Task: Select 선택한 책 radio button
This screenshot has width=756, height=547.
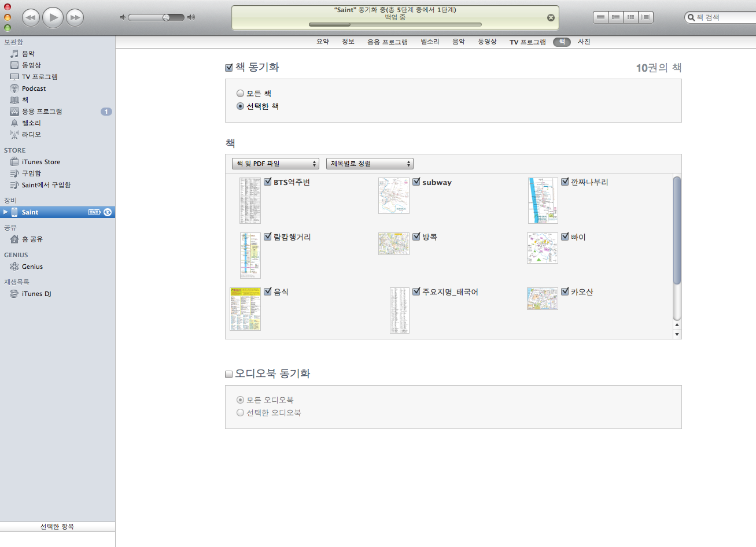Action: coord(240,106)
